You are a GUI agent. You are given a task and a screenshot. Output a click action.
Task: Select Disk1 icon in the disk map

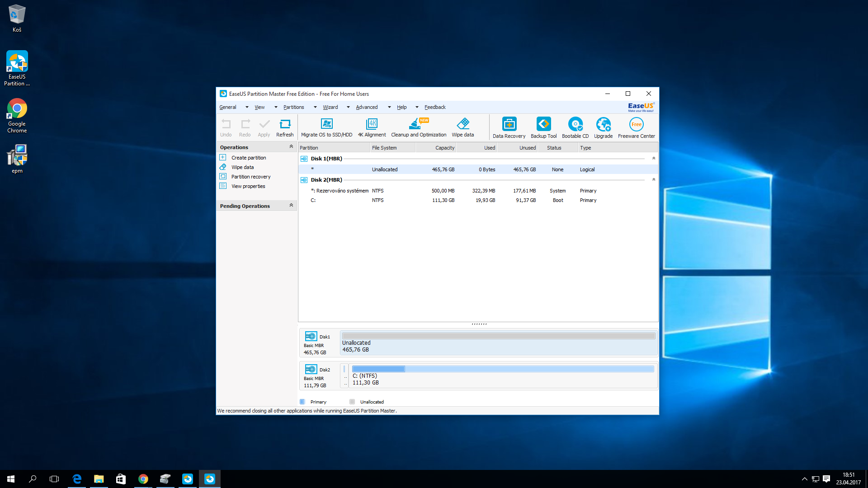click(311, 336)
